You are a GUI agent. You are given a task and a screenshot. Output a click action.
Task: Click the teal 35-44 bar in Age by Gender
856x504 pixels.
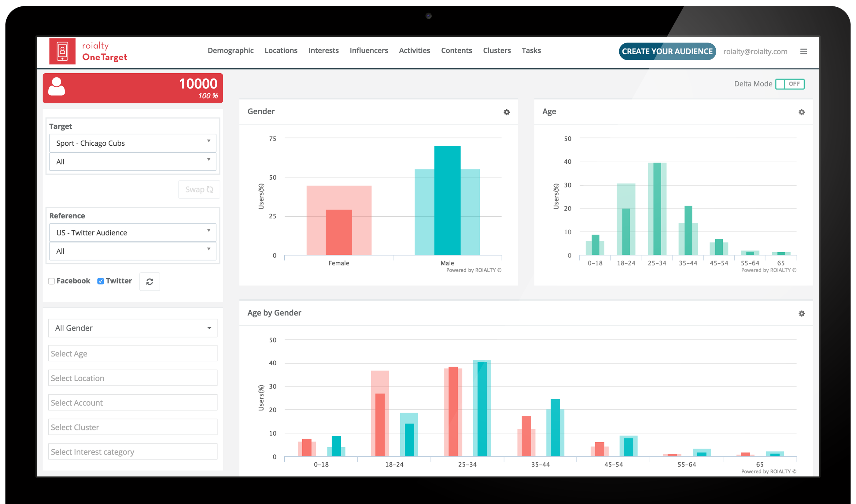click(555, 428)
